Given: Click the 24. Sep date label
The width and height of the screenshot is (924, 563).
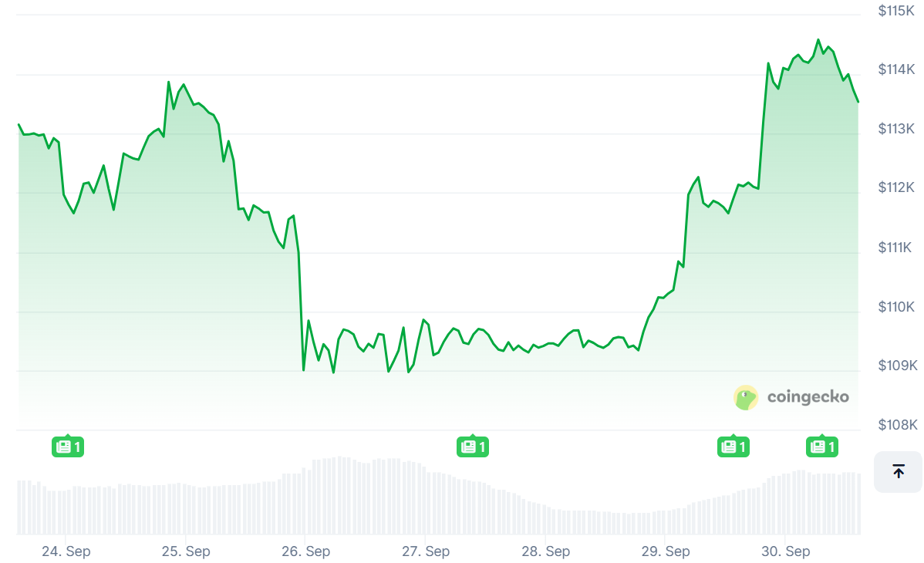Looking at the screenshot, I should point(66,551).
